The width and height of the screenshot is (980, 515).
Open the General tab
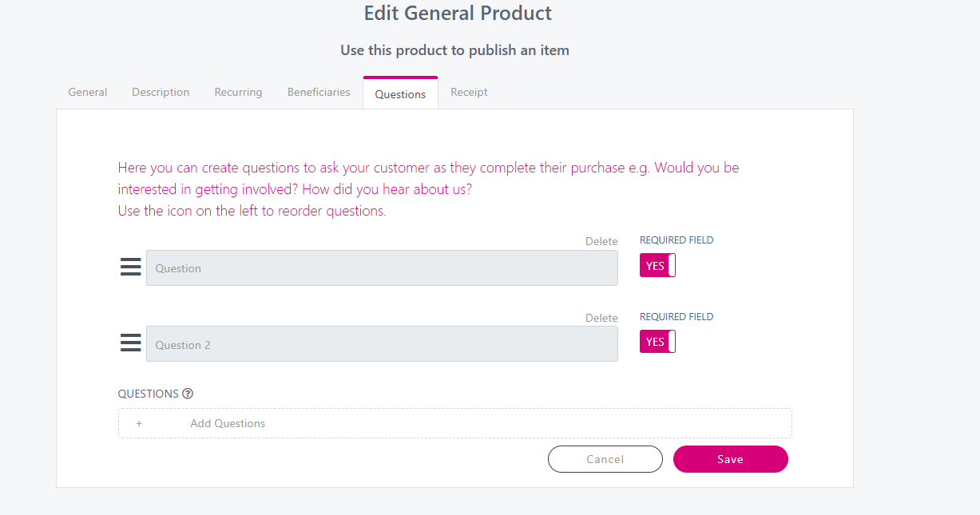pyautogui.click(x=88, y=93)
